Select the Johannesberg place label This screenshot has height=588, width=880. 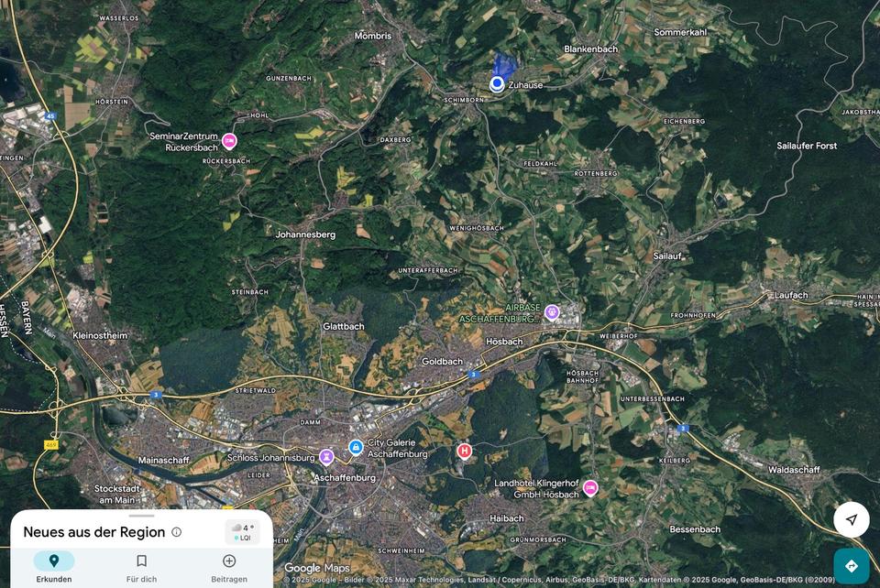(x=305, y=234)
